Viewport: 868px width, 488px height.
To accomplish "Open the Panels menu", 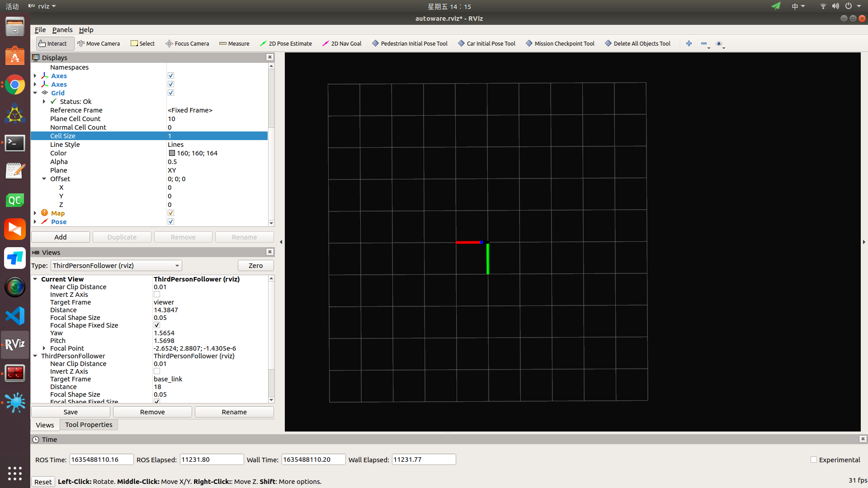I will pyautogui.click(x=62, y=29).
